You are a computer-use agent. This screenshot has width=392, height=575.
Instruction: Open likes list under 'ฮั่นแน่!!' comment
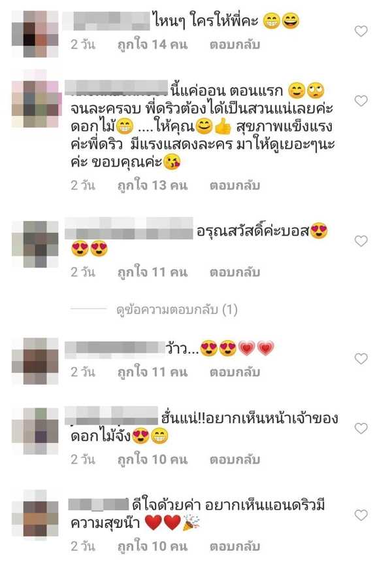coord(152,459)
